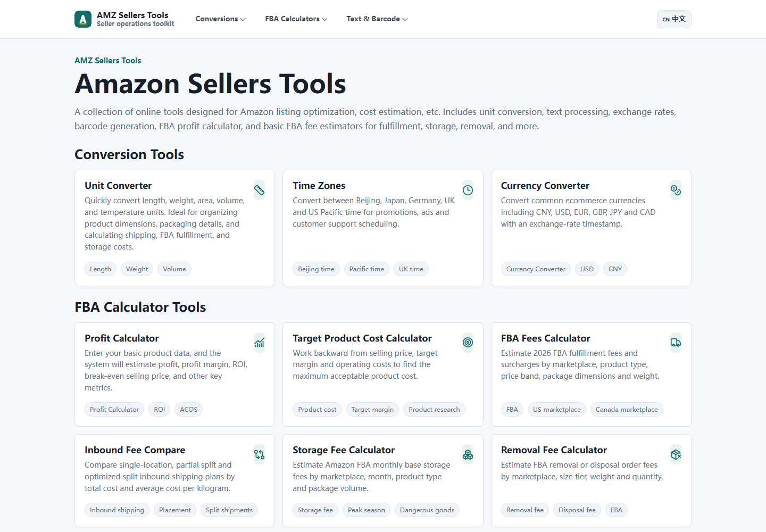
Task: Open the FBA Calculators dropdown menu
Action: 296,19
